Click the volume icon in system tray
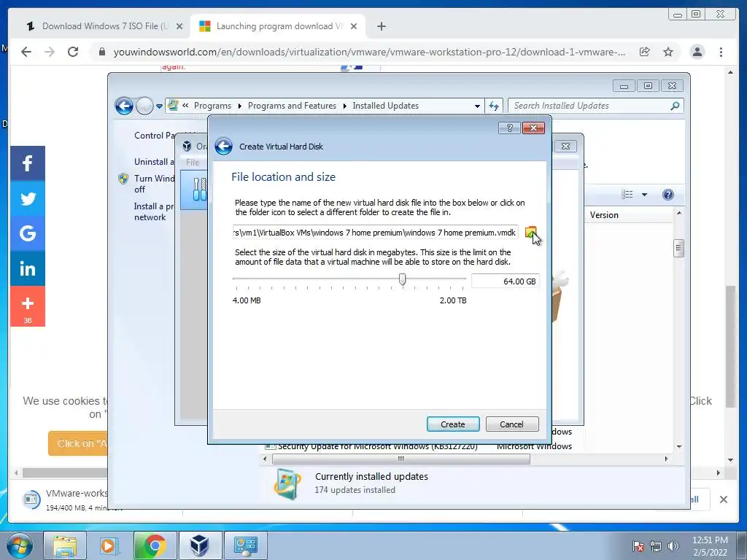Viewport: 747px width, 560px height. click(x=673, y=546)
